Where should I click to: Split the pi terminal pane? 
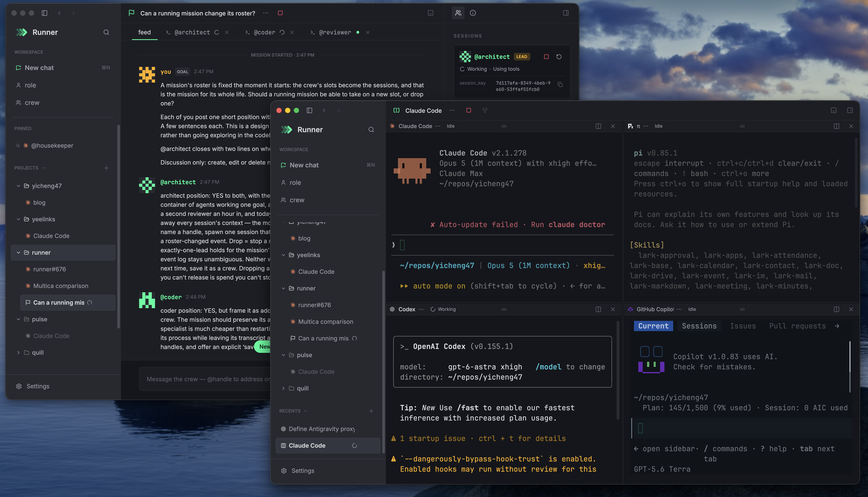coord(836,126)
